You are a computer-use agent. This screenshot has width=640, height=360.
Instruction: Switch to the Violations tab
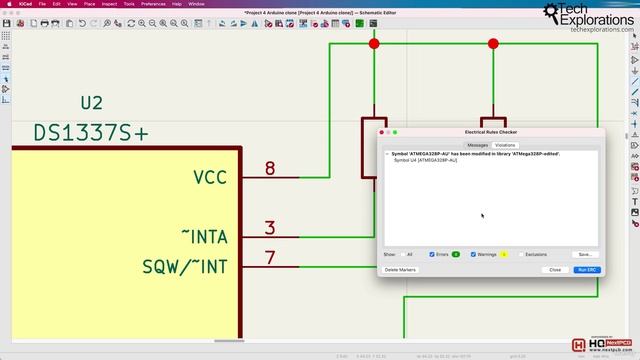coord(505,145)
